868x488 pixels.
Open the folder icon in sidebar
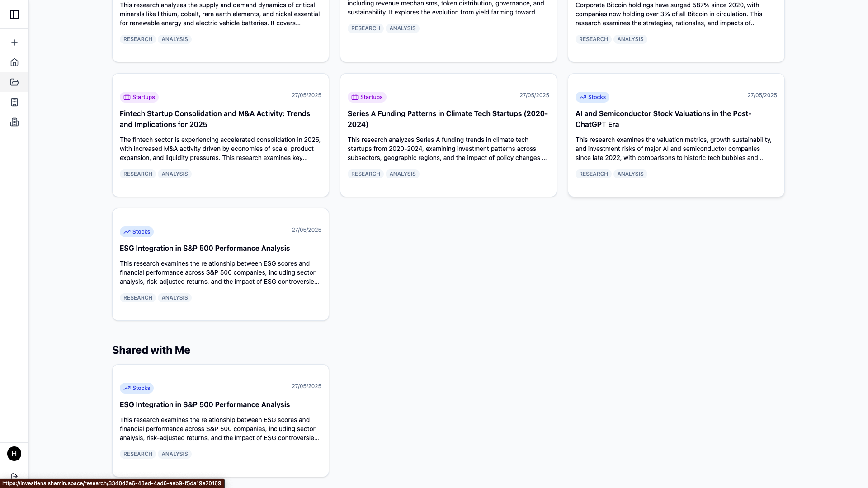click(14, 82)
